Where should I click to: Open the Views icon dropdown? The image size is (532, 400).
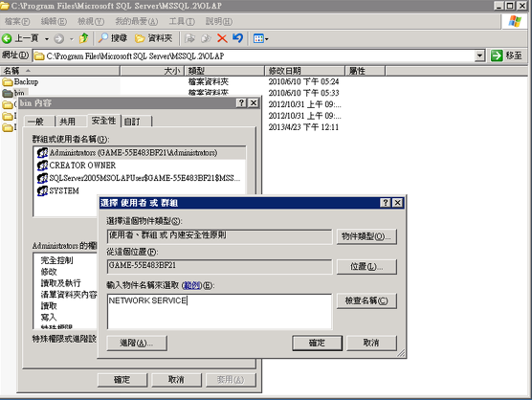tap(260, 38)
